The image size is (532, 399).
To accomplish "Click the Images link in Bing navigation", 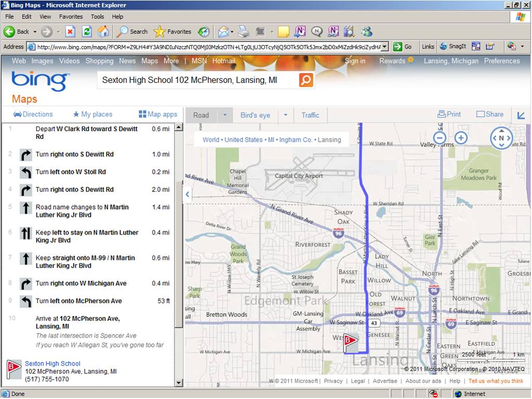I will point(42,61).
